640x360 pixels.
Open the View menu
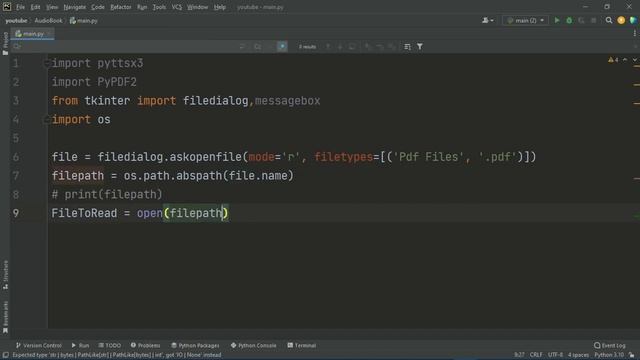pyautogui.click(x=52, y=7)
